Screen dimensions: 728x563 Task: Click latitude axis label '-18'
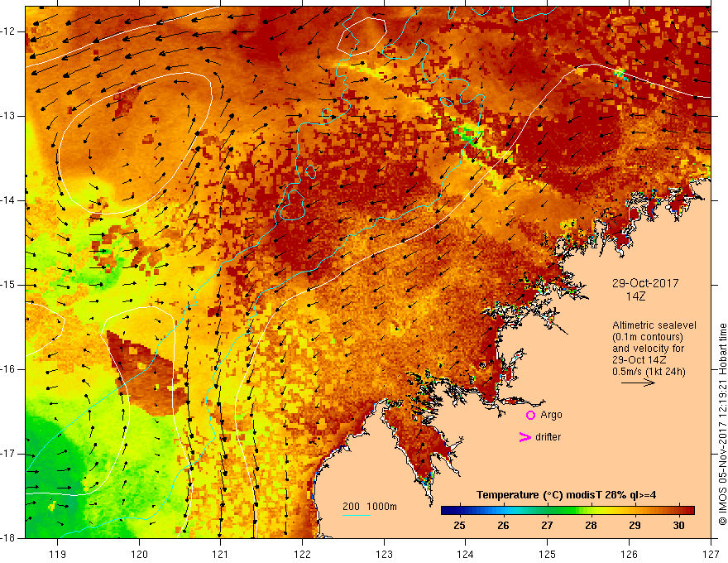[9, 538]
